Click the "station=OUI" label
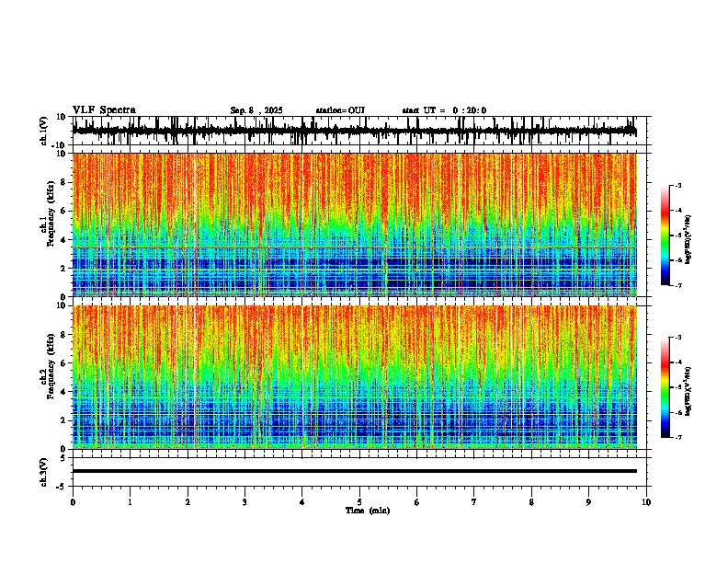728x563 pixels. (x=340, y=110)
